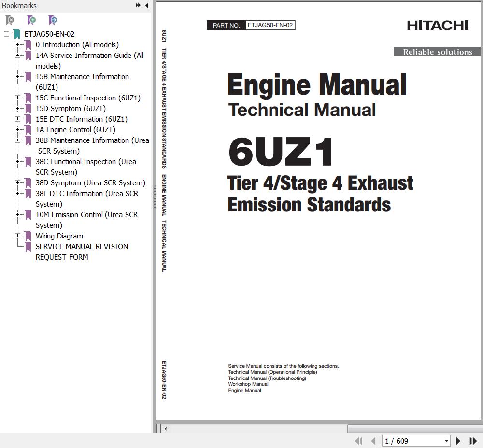483x448 pixels.
Task: Expand the 0 Introduction (All models) bookmark
Action: tap(18, 45)
